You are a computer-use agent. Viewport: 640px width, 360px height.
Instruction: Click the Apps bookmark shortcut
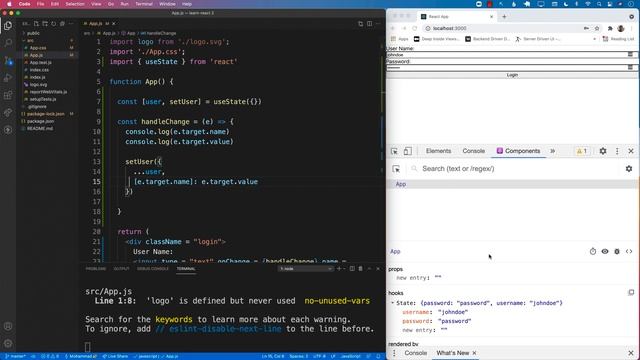(400, 39)
